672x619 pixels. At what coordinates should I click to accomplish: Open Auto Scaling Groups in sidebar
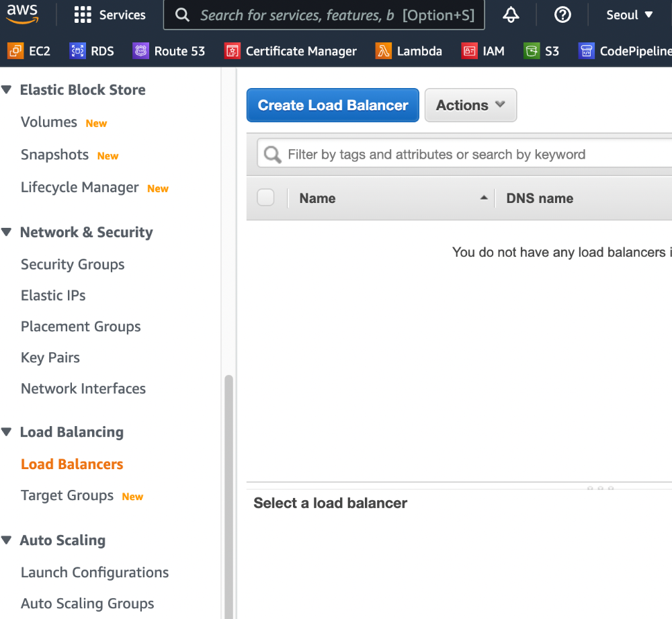point(87,604)
